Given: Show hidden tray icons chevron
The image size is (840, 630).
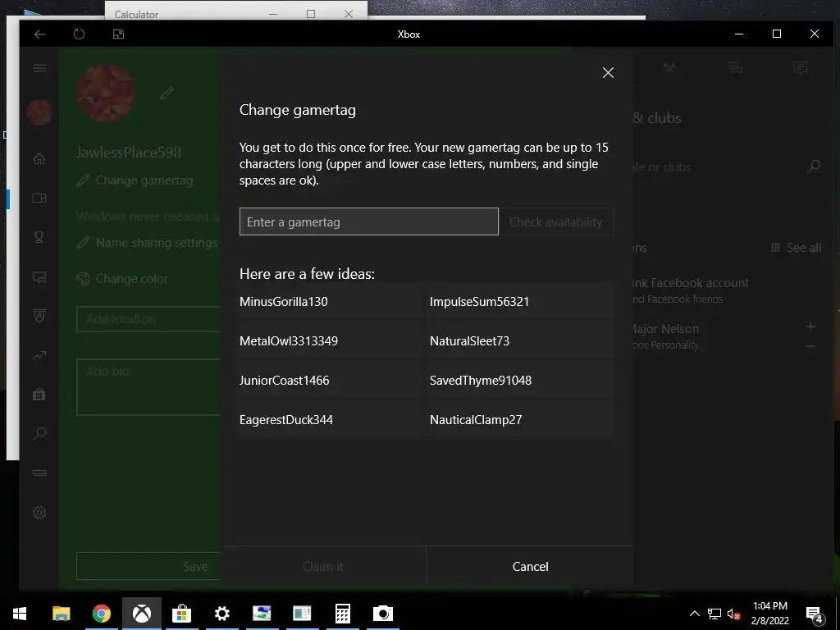Looking at the screenshot, I should point(694,614).
